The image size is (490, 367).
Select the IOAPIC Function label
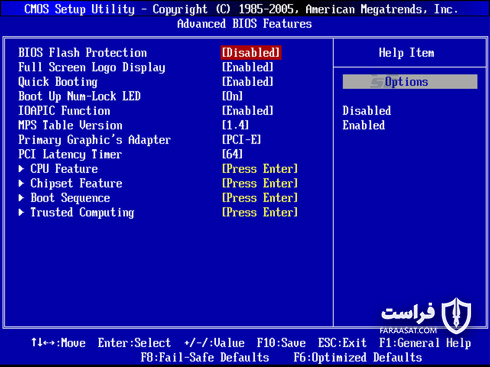(64, 111)
